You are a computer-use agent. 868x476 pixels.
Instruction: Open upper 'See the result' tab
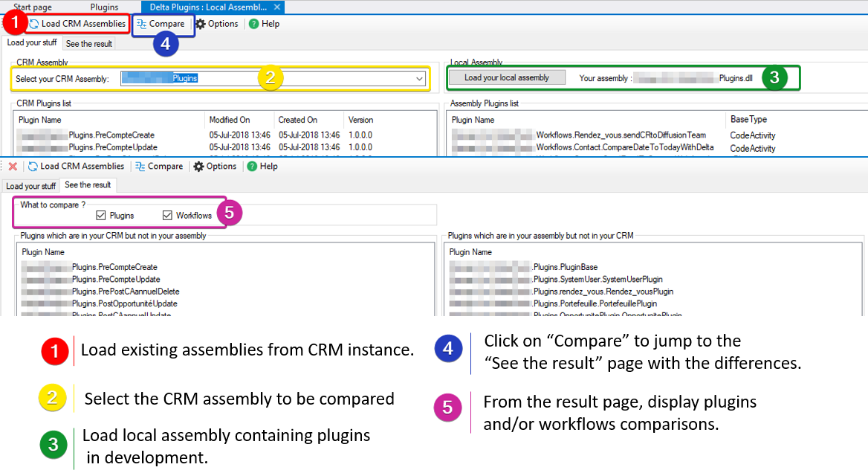tap(88, 44)
